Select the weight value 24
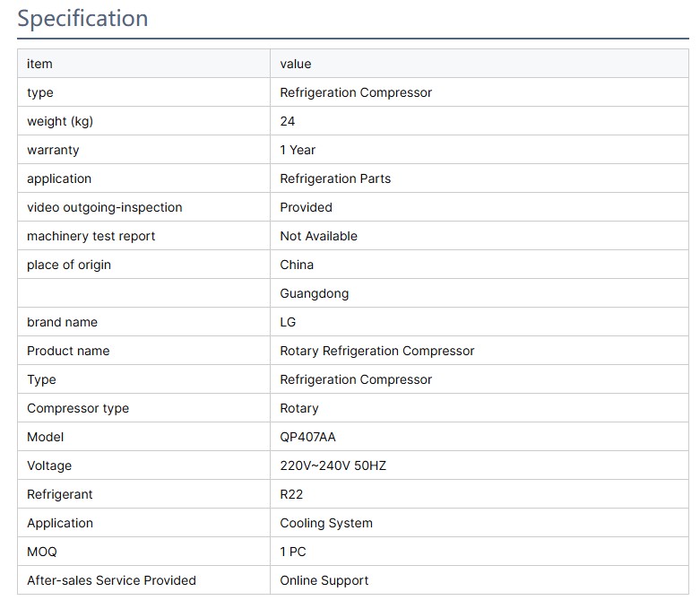This screenshot has width=700, height=609. 287,121
